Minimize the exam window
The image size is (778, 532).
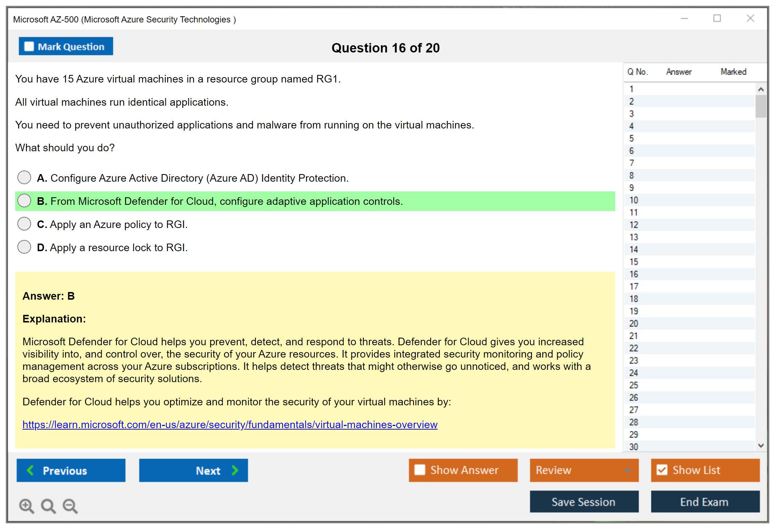pos(684,18)
